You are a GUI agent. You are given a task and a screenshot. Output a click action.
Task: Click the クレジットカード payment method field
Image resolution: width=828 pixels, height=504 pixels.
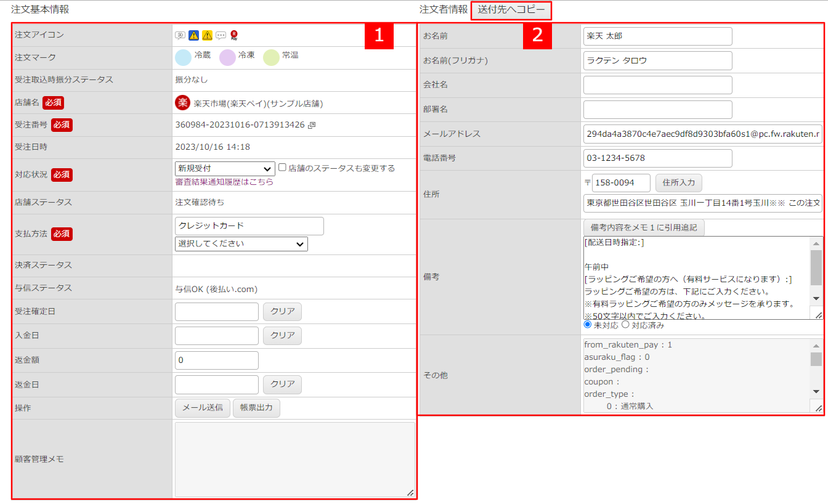(x=250, y=226)
